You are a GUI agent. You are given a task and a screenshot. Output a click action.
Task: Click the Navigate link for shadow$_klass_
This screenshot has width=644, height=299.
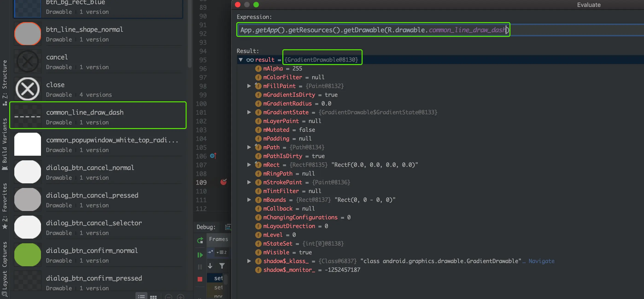pos(541,261)
